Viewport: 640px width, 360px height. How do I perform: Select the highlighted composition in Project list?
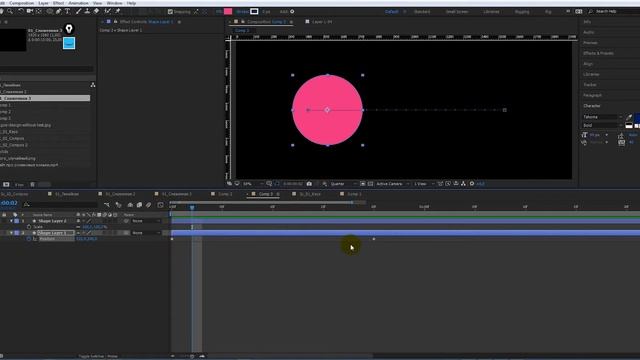pyautogui.click(x=45, y=98)
